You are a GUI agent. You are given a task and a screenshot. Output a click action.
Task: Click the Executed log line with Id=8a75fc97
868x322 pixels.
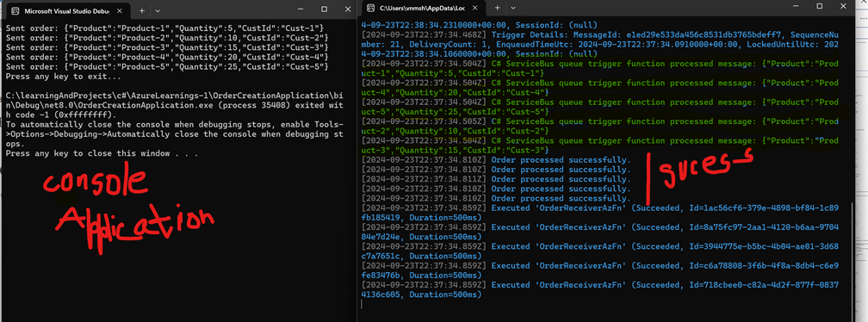coord(599,232)
